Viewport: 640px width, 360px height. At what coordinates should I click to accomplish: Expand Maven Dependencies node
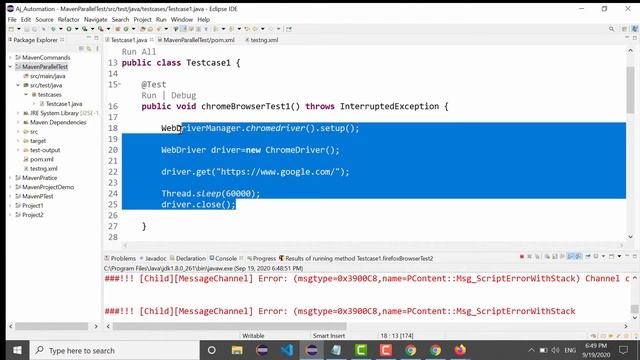18,122
